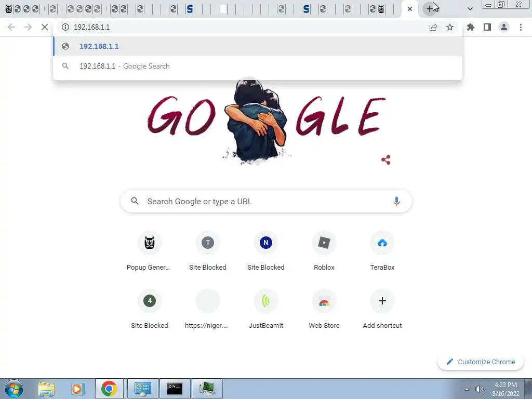Open Chrome's three-dot menu
The image size is (532, 399).
coord(521,27)
